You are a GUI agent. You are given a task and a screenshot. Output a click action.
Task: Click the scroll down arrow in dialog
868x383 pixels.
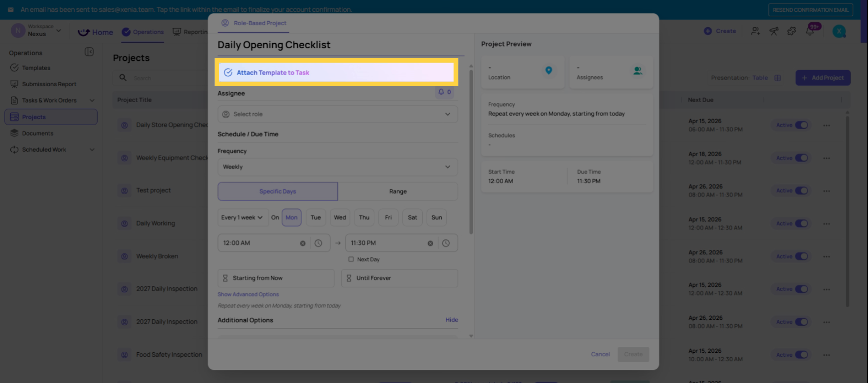tap(471, 336)
